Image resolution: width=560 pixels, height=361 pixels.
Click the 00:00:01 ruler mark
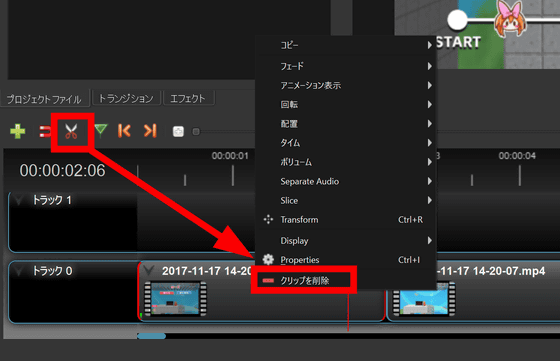pos(230,156)
